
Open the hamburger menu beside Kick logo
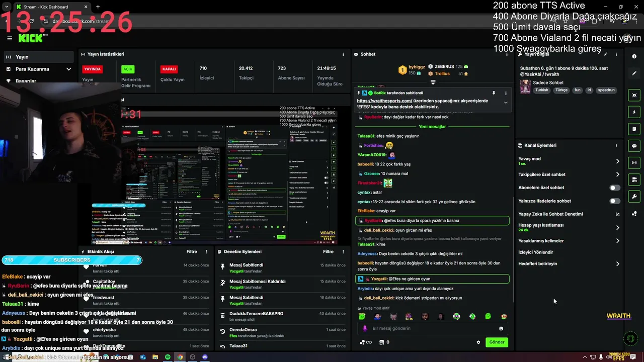(10, 38)
